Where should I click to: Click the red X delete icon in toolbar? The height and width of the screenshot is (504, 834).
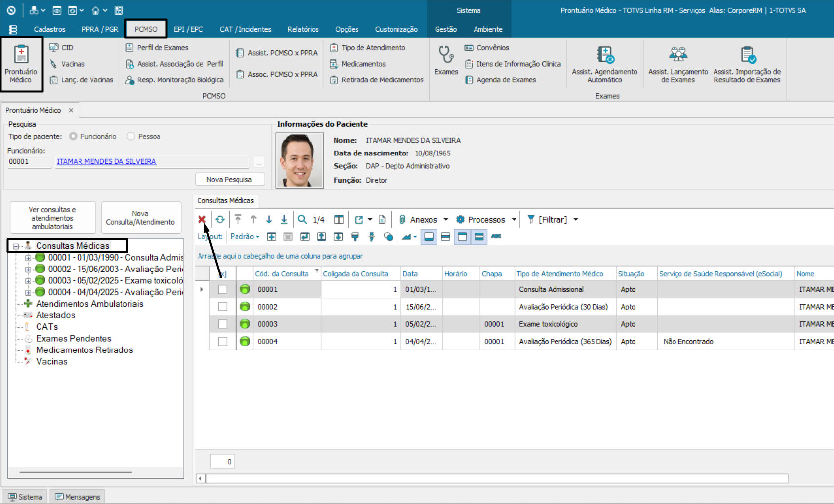click(202, 219)
